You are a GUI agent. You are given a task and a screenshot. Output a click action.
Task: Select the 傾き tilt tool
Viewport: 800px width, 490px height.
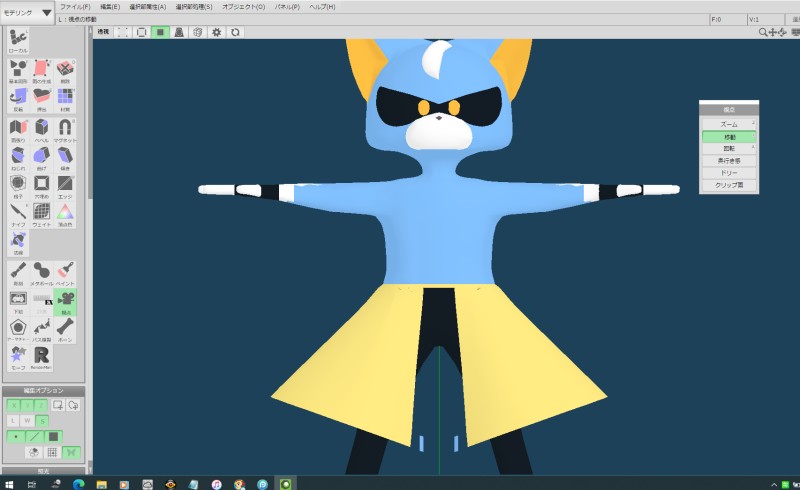coord(65,159)
